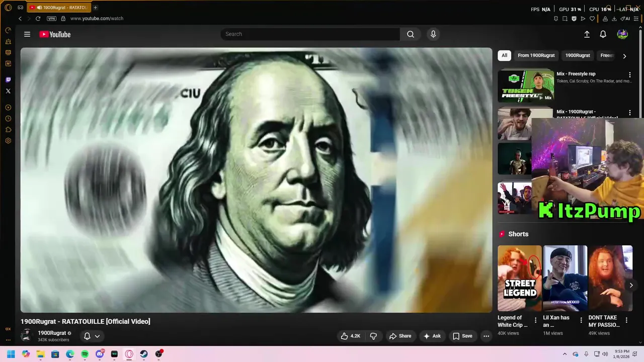Open GX Control speedometer in sidebar

click(x=8, y=30)
